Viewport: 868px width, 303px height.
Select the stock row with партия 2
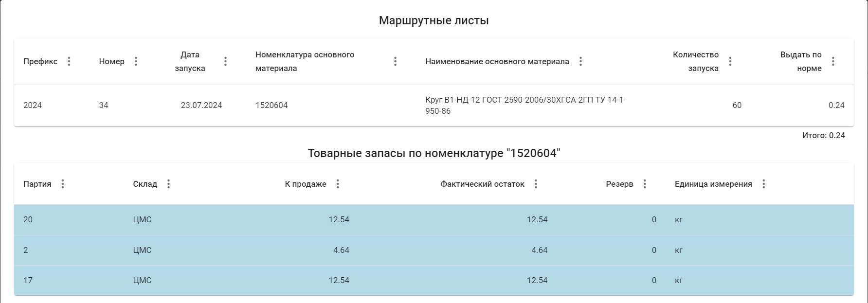coord(433,250)
